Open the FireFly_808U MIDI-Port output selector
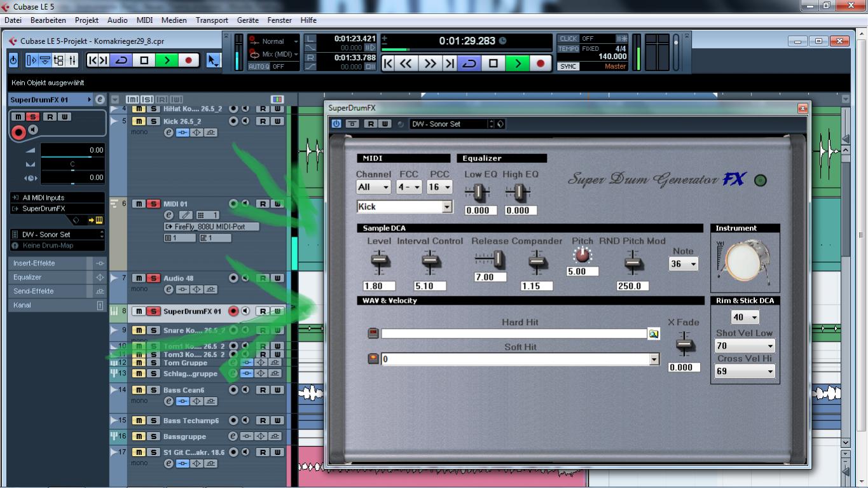868x488 pixels. (x=212, y=227)
